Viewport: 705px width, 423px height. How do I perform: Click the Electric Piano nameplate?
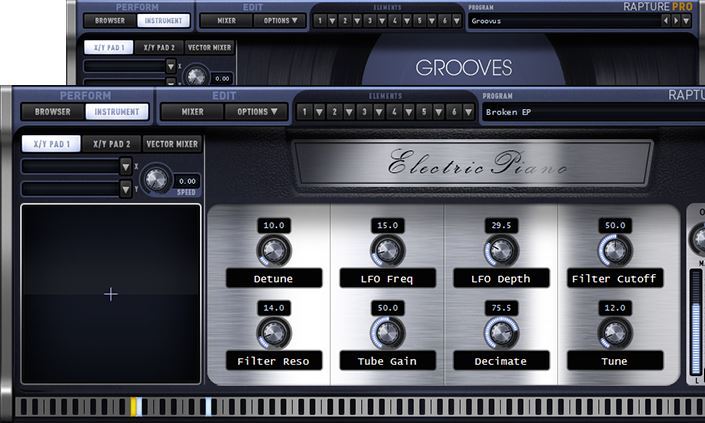pyautogui.click(x=473, y=163)
